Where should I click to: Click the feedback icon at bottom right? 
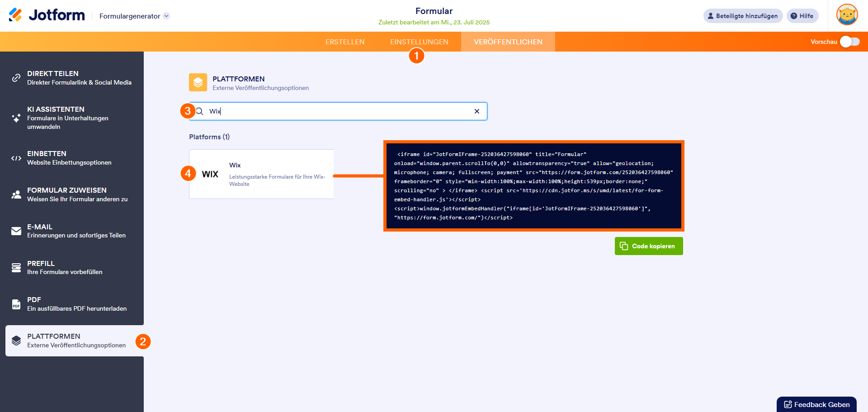788,405
